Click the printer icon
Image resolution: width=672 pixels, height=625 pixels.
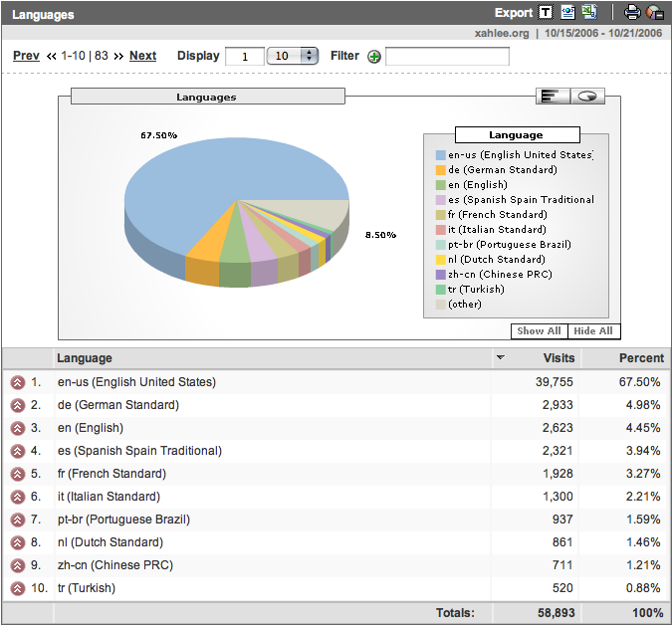click(x=632, y=13)
